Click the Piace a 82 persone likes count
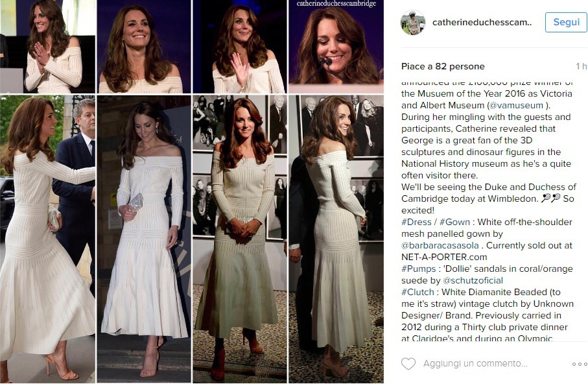Screen dimensions: 588x384 (x=443, y=66)
